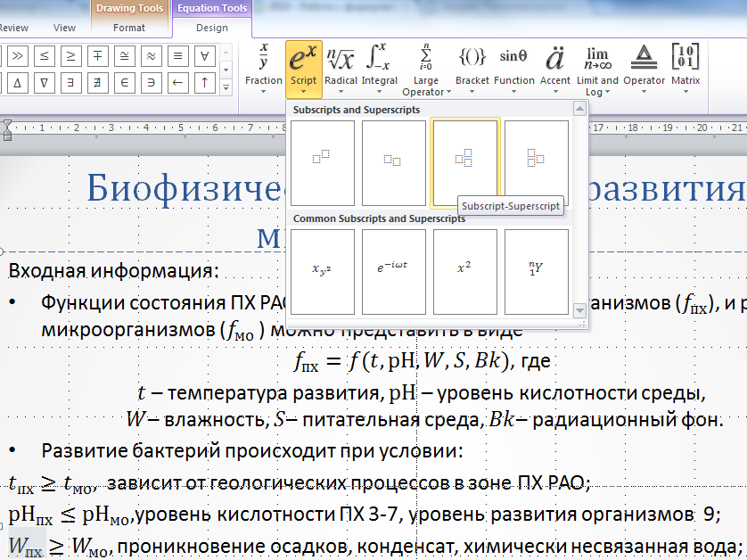
Task: Select the Superscript structure template
Action: tap(322, 162)
